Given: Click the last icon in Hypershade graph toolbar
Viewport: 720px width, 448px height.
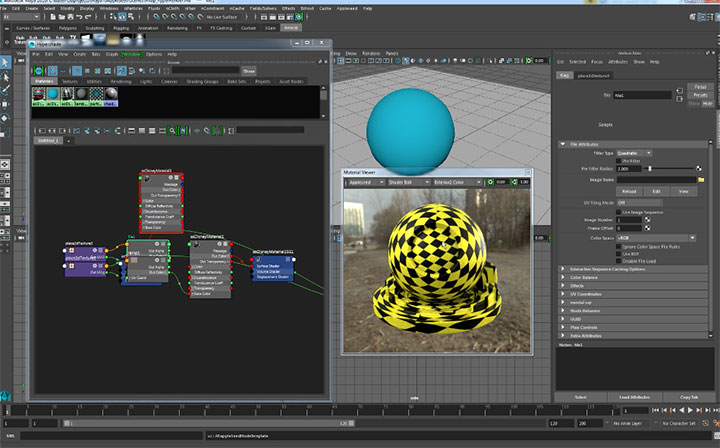Looking at the screenshot, I should (x=231, y=131).
